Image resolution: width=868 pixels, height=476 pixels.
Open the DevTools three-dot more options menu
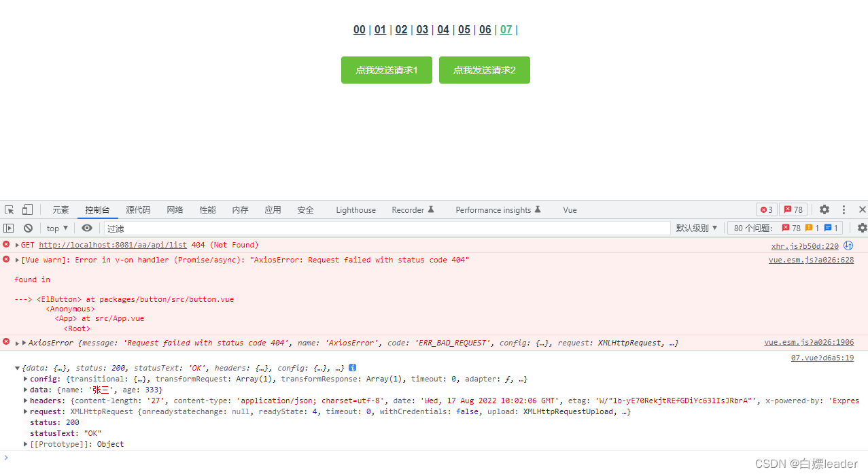[844, 210]
